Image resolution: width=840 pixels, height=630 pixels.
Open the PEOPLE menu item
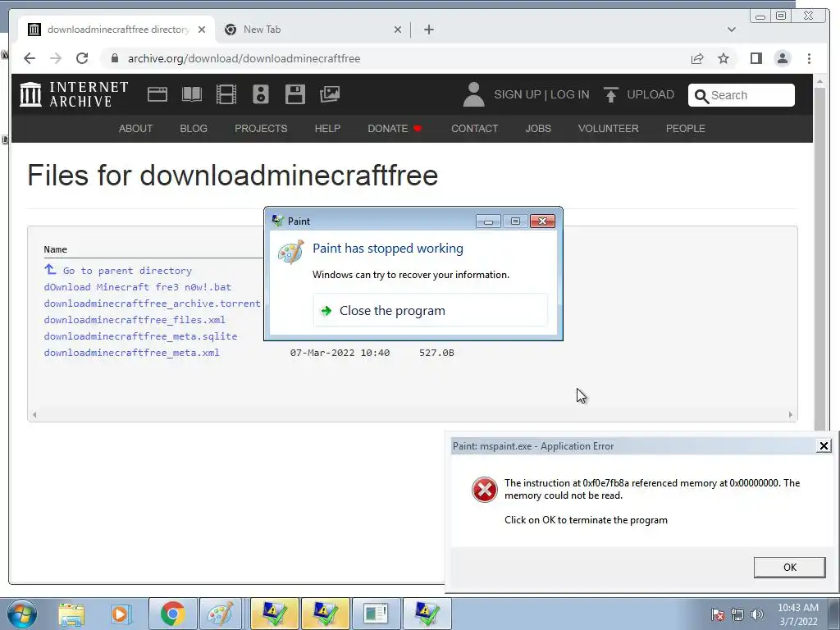coord(685,129)
